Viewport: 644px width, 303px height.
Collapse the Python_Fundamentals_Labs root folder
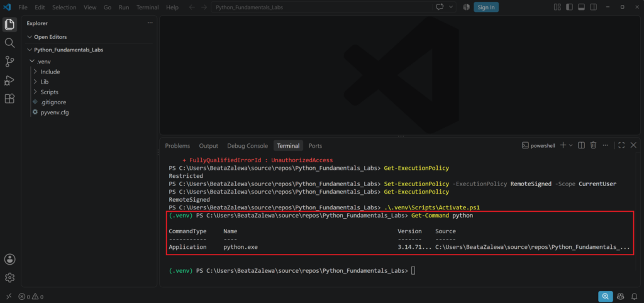click(30, 50)
